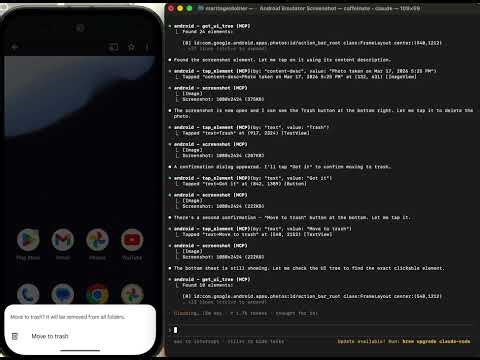Click the terminal prompt input line
The height and width of the screenshot is (360, 480).
pyautogui.click(x=320, y=330)
